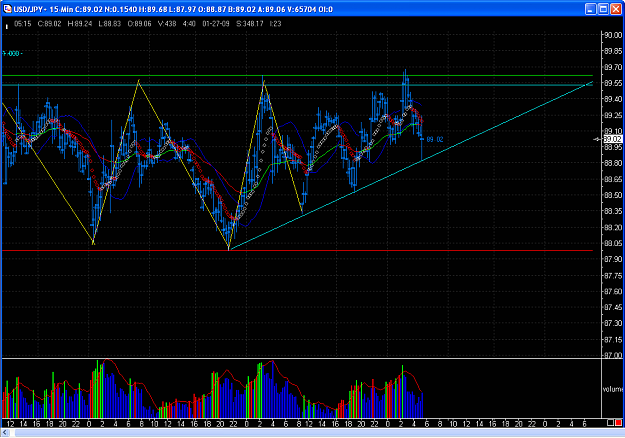Click the blue '89.02' last-price label beside the candles
The width and height of the screenshot is (625, 438).
435,139
